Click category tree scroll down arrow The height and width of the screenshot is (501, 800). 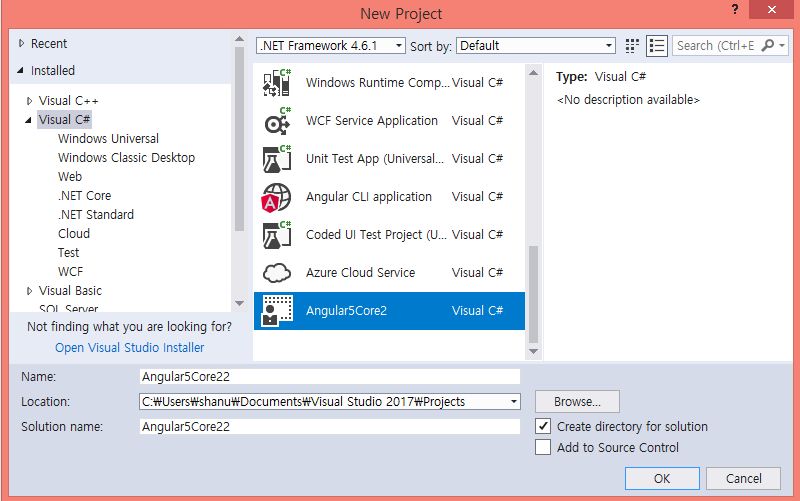coord(239,303)
